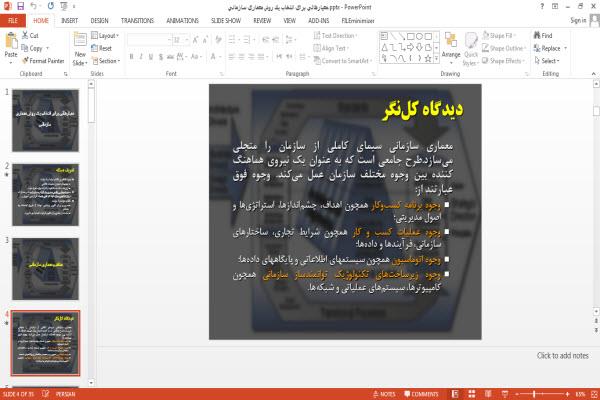Collapse the ribbon with the caret arrow
Image resolution: width=600 pixels, height=400 pixels.
593,73
